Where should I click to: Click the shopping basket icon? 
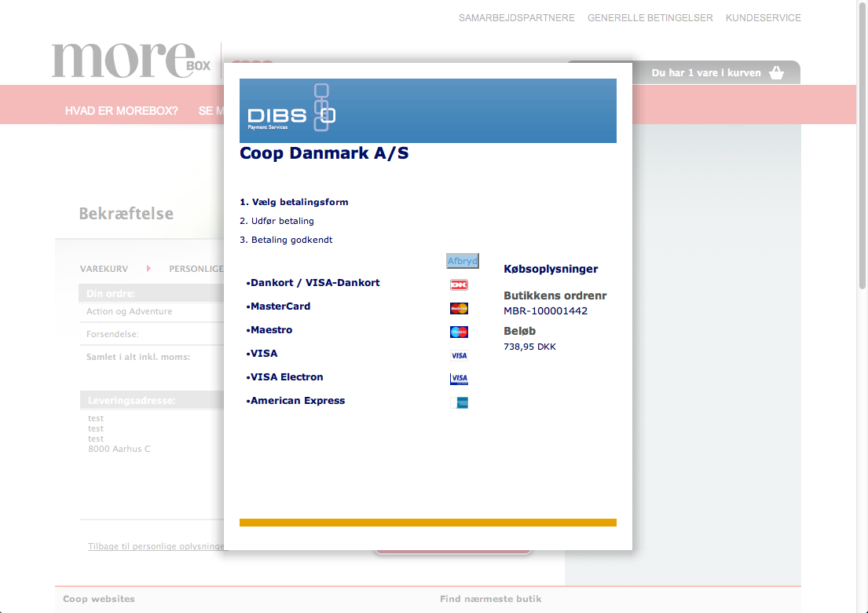pyautogui.click(x=777, y=72)
